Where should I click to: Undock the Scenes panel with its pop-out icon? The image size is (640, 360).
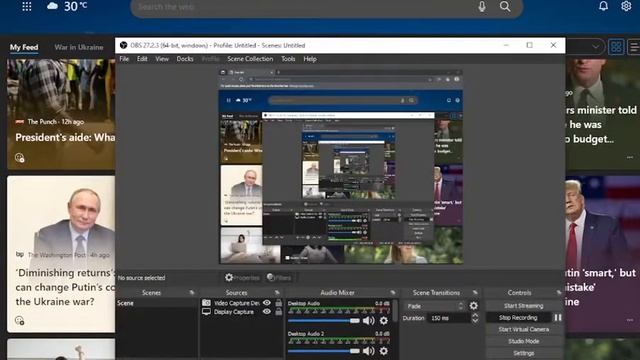[192, 293]
